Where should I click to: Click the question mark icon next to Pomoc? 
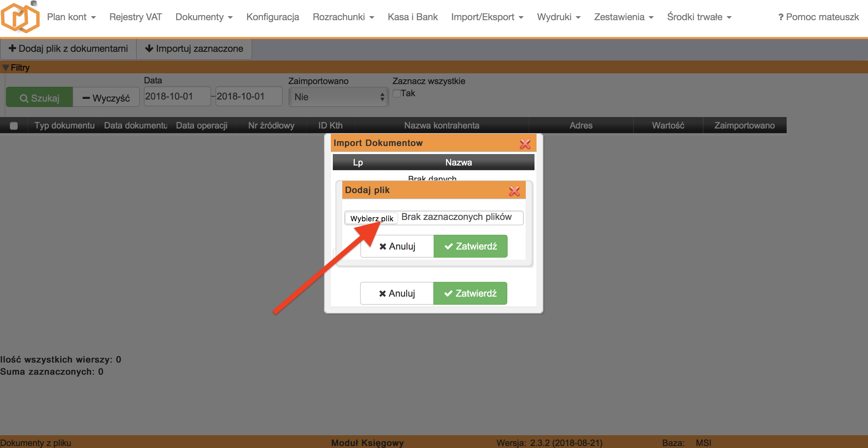(x=780, y=17)
